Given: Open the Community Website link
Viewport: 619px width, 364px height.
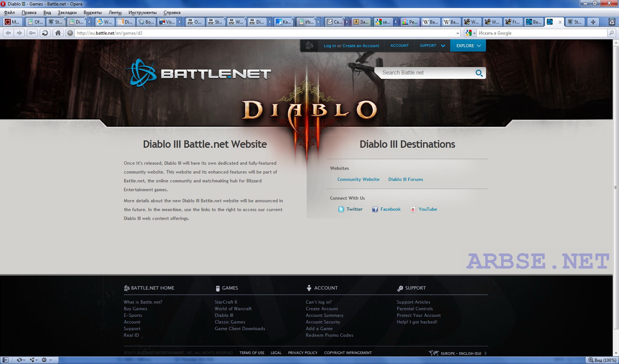Looking at the screenshot, I should [x=359, y=179].
